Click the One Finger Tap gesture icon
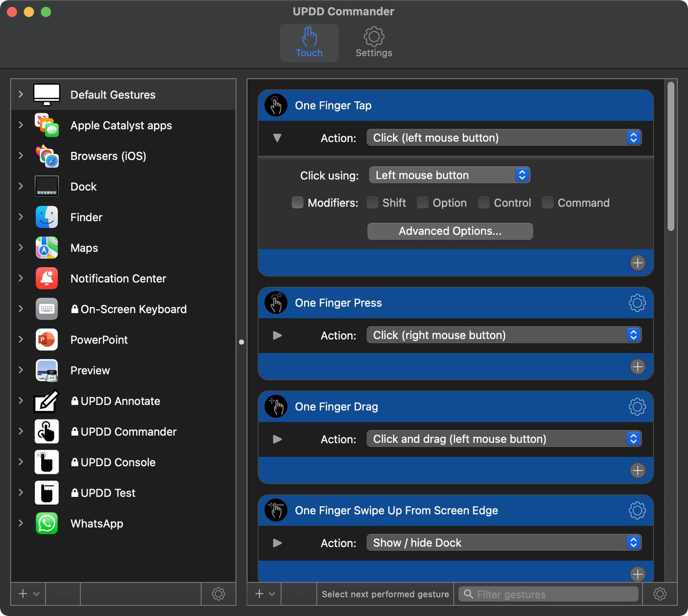This screenshot has height=616, width=688. point(276,105)
